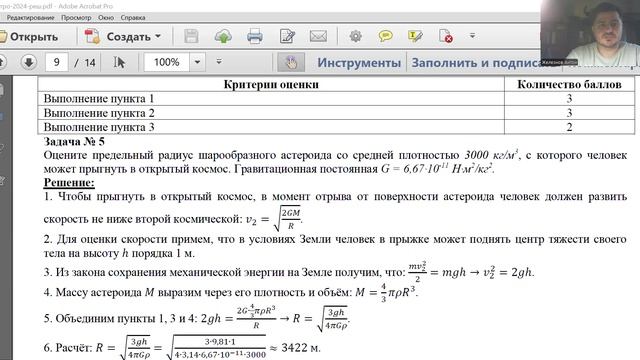Choose the selection cursor tool
Viewport: 640px width, 360px height.
[119, 62]
